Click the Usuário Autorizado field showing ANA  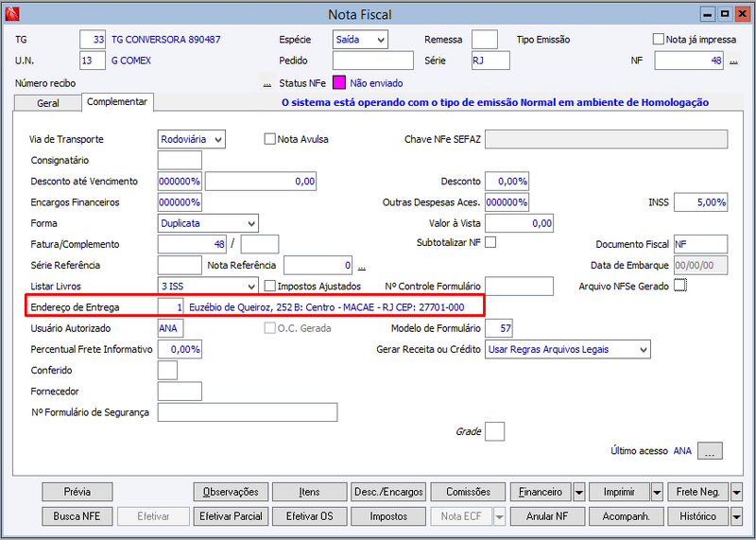(x=171, y=328)
